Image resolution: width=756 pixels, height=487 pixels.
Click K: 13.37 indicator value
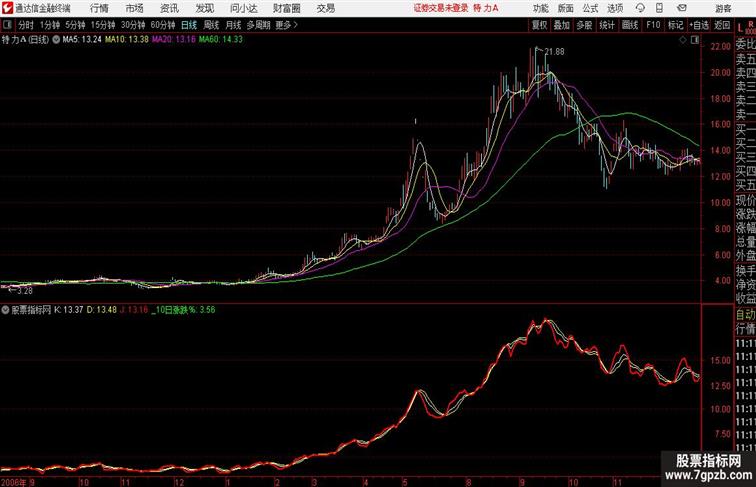pyautogui.click(x=68, y=310)
